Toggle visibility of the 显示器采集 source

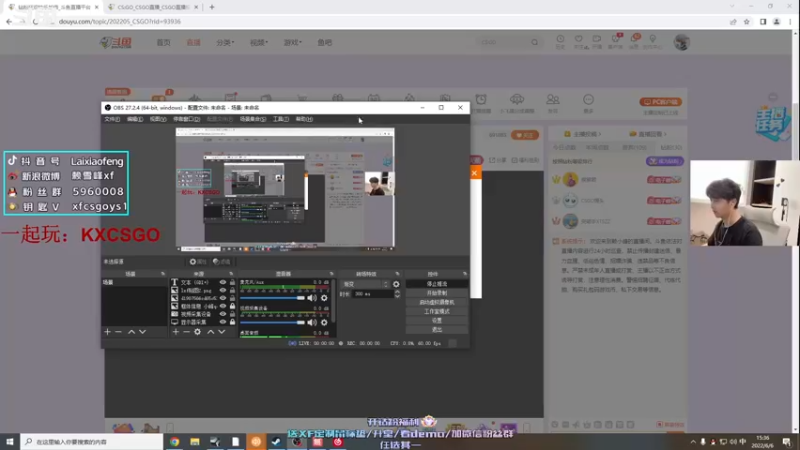tap(222, 322)
